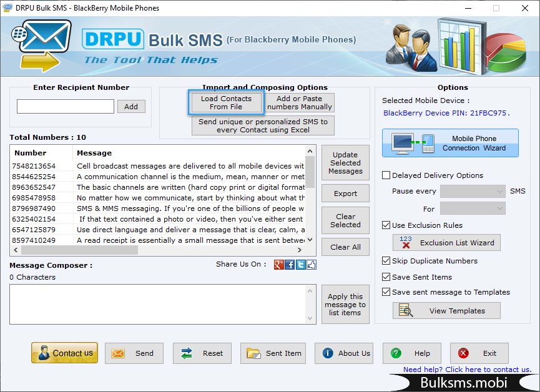
Task: Click scroll up arrow of message list
Action: click(x=310, y=151)
